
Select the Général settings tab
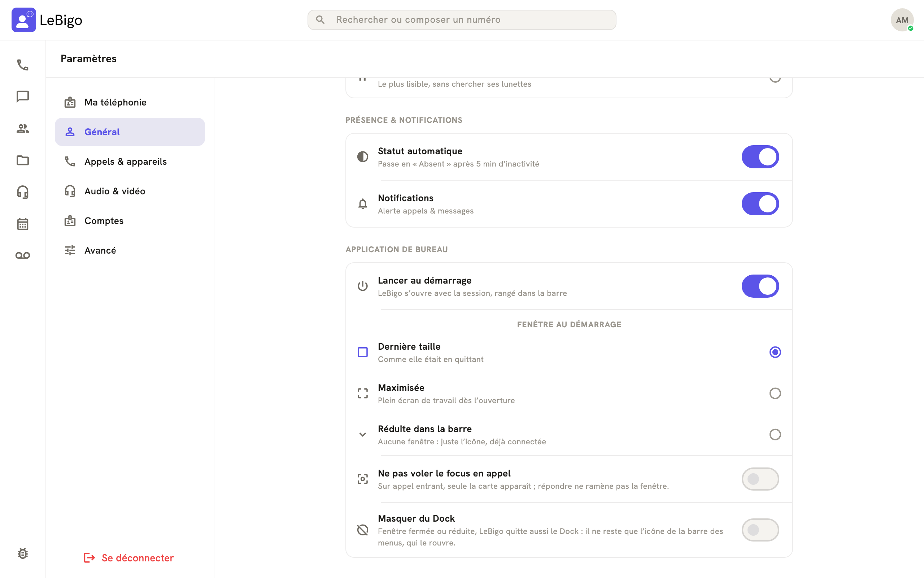coord(130,132)
